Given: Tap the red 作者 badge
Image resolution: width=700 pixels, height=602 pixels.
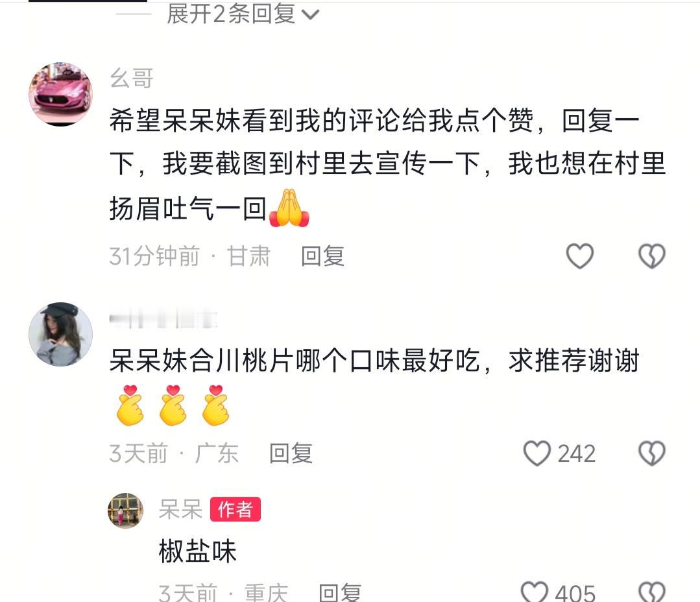Looking at the screenshot, I should tap(235, 509).
